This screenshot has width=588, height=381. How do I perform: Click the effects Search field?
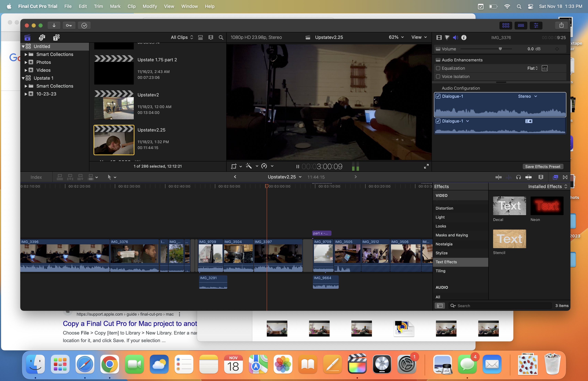click(500, 306)
